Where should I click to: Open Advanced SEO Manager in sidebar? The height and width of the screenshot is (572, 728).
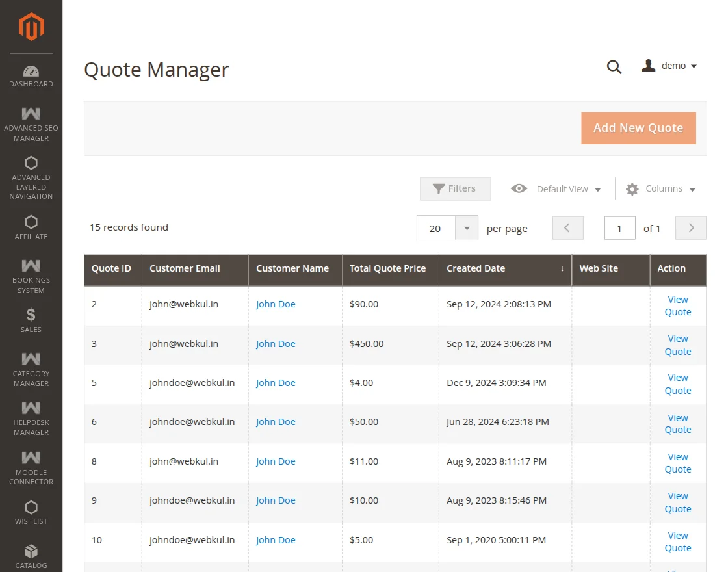coord(31,124)
